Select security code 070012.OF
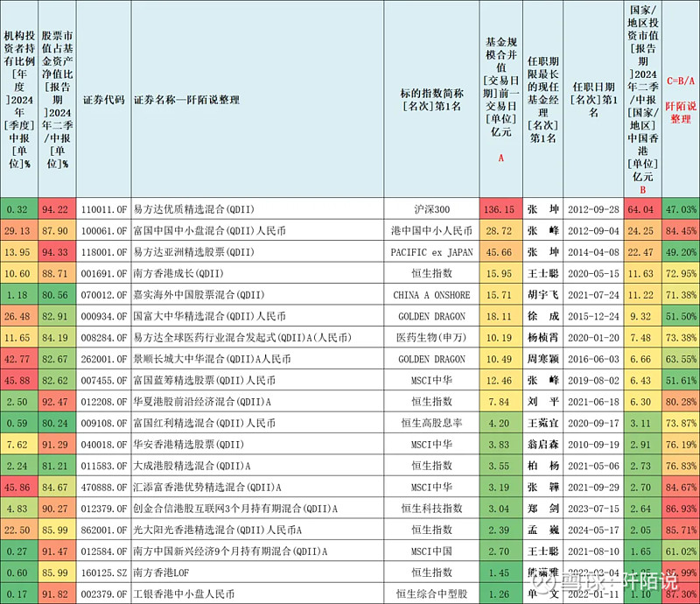Image resolution: width=700 pixels, height=604 pixels. [103, 295]
